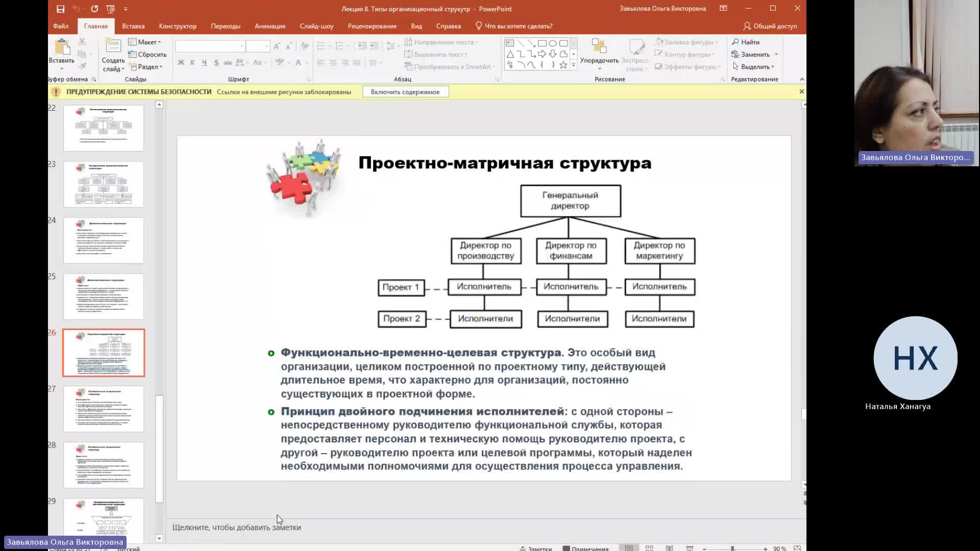
Task: Click the Cut scissors icon
Action: tap(82, 42)
